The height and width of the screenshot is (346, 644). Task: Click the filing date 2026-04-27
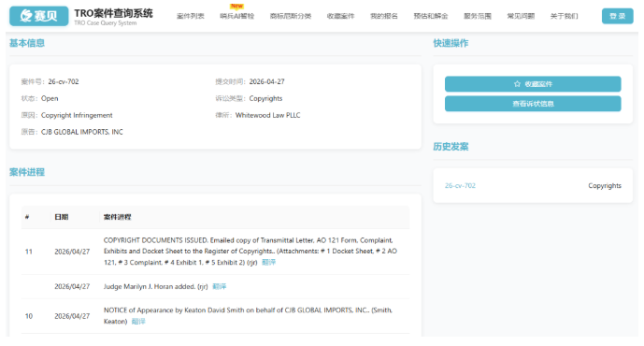[x=267, y=81]
